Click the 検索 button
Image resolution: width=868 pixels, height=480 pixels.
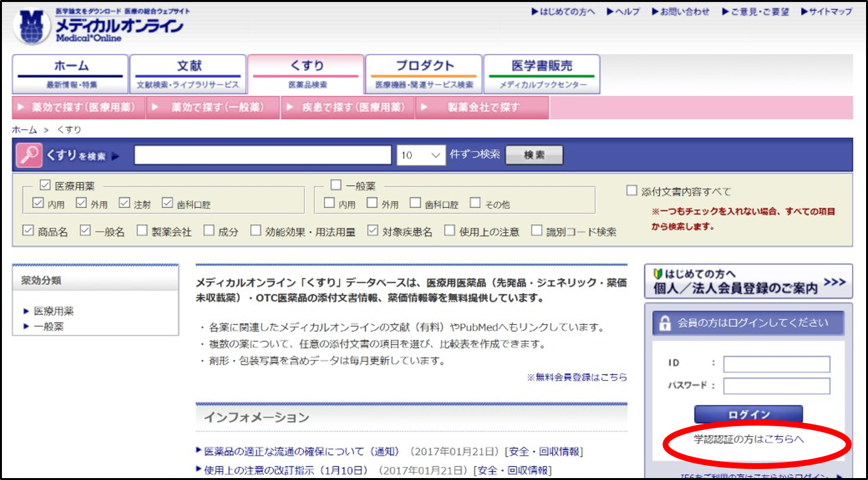pyautogui.click(x=534, y=155)
